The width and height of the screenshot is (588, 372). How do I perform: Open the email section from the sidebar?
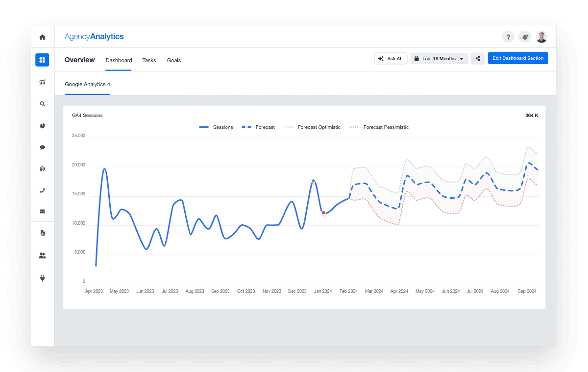coord(42,211)
